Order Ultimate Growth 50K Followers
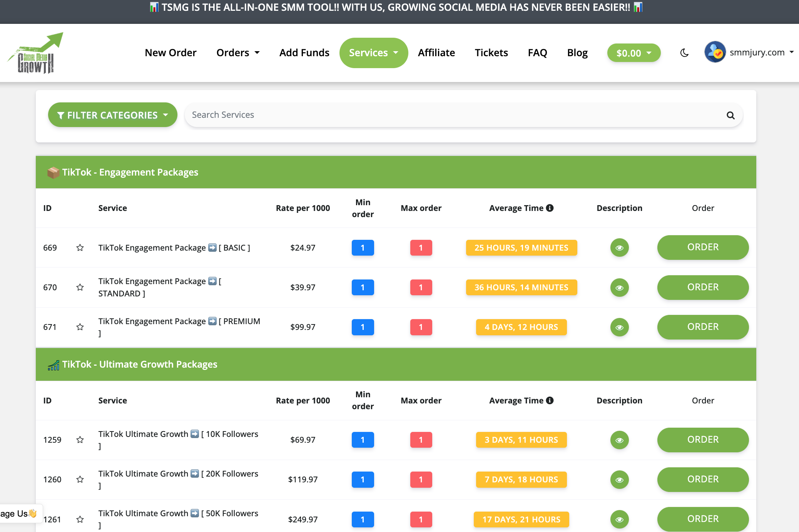 coord(703,519)
